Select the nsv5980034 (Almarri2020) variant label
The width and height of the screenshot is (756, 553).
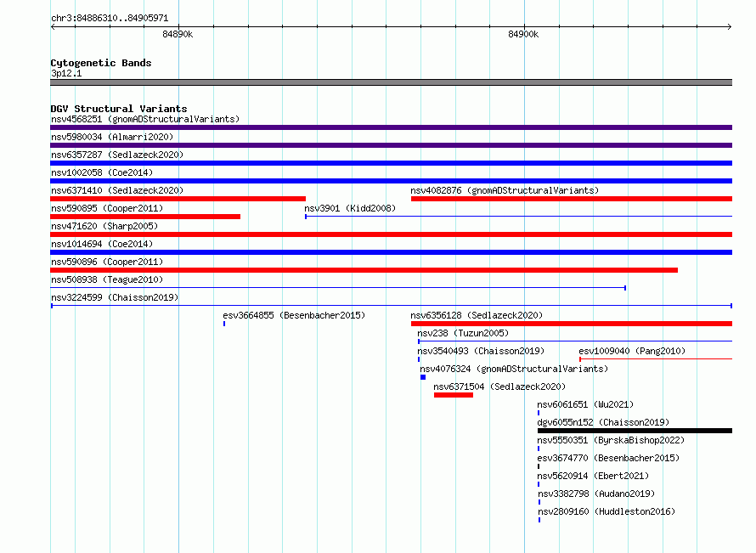pos(112,137)
